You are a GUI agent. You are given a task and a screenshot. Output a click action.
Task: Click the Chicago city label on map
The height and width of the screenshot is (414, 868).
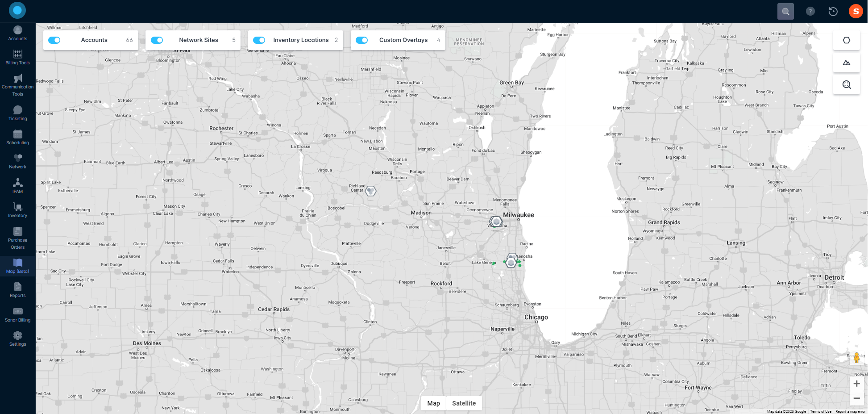click(x=536, y=317)
